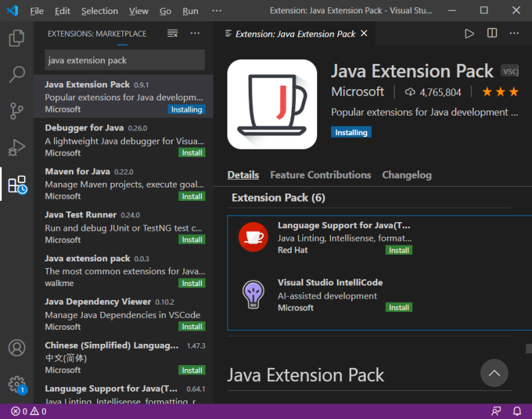Open Visual Studio IntelliCode pack entry title
The height and width of the screenshot is (419, 532).
point(330,282)
